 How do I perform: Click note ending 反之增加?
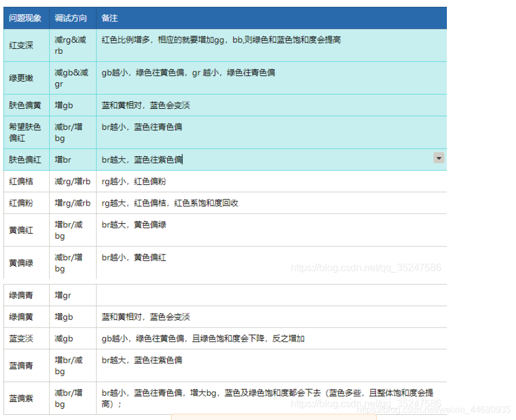click(203, 338)
